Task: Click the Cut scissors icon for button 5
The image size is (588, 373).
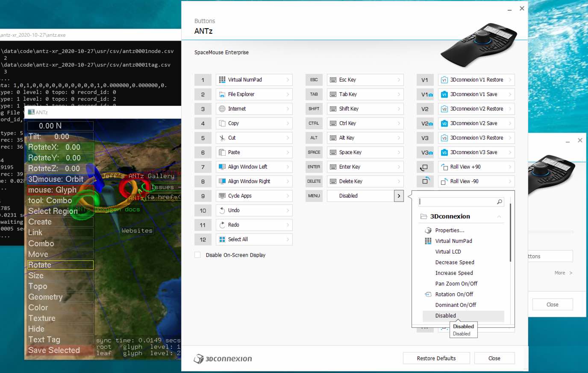Action: (x=222, y=138)
